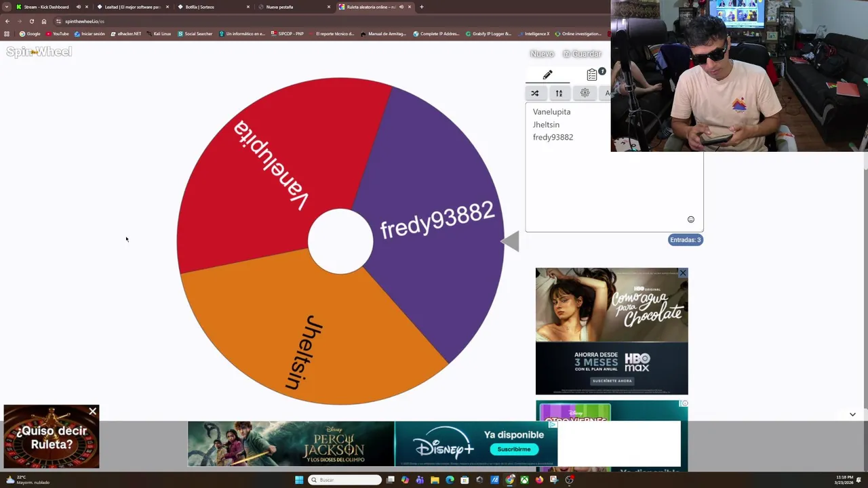Mute the Ruleta aleatoria tab audio icon
Image resolution: width=868 pixels, height=488 pixels.
[401, 7]
